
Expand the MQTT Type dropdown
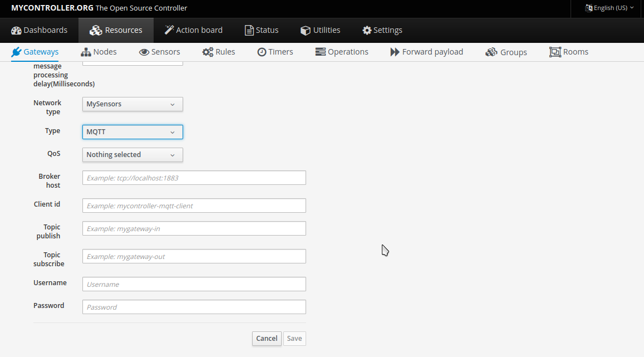pyautogui.click(x=132, y=132)
